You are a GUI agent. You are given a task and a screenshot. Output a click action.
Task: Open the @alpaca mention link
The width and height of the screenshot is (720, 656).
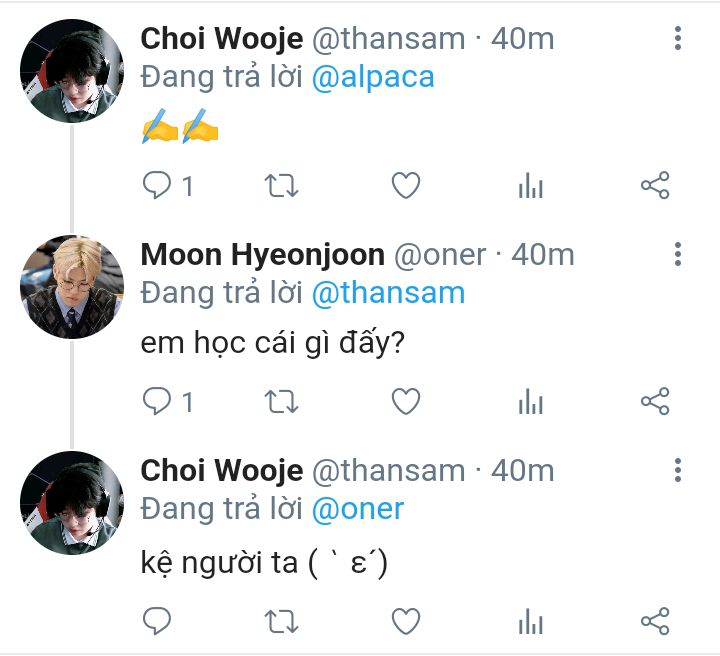click(x=373, y=78)
